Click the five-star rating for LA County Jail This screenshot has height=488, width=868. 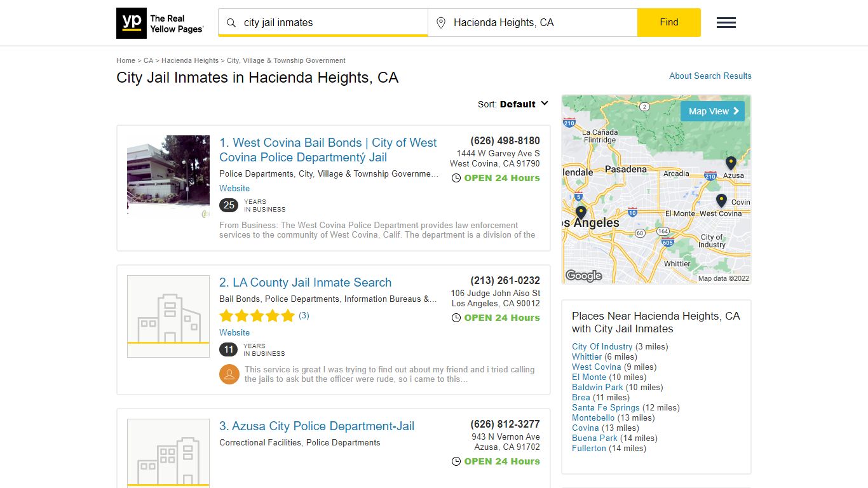(x=257, y=316)
